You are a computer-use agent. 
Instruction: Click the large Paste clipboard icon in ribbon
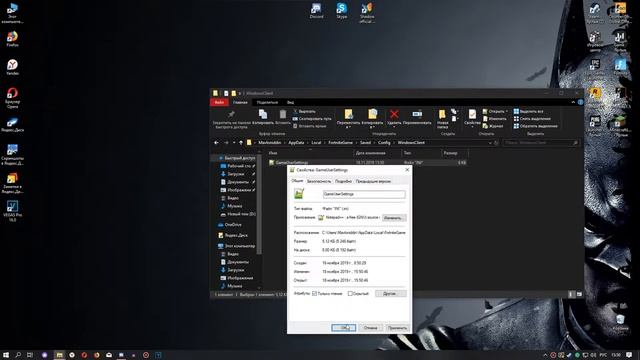(283, 114)
